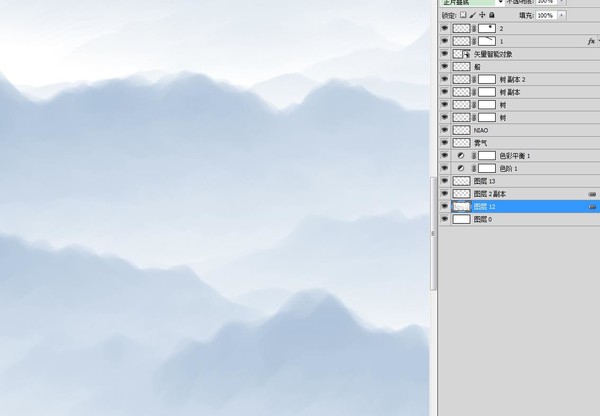Select the 色阶 1 layer name
This screenshot has width=600, height=416.
508,168
